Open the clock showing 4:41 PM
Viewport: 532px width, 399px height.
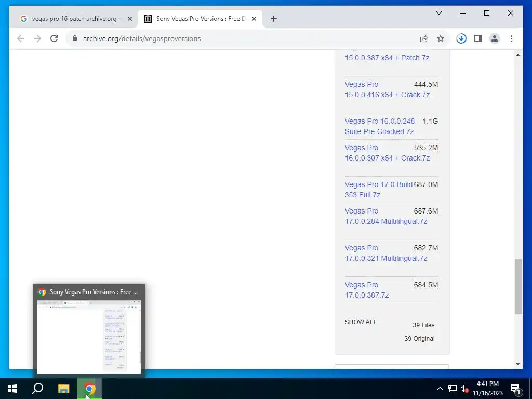[x=487, y=389]
